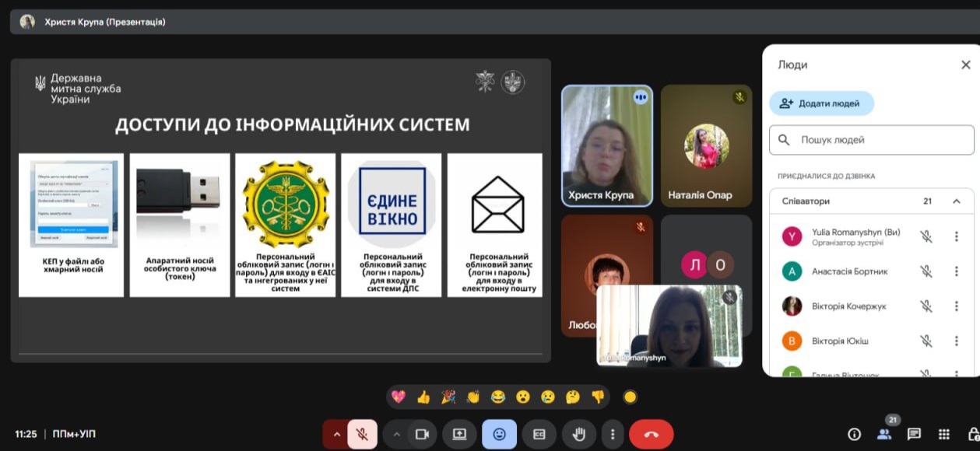
Task: Open options menu for Вікторія Кочержук
Action: point(956,306)
